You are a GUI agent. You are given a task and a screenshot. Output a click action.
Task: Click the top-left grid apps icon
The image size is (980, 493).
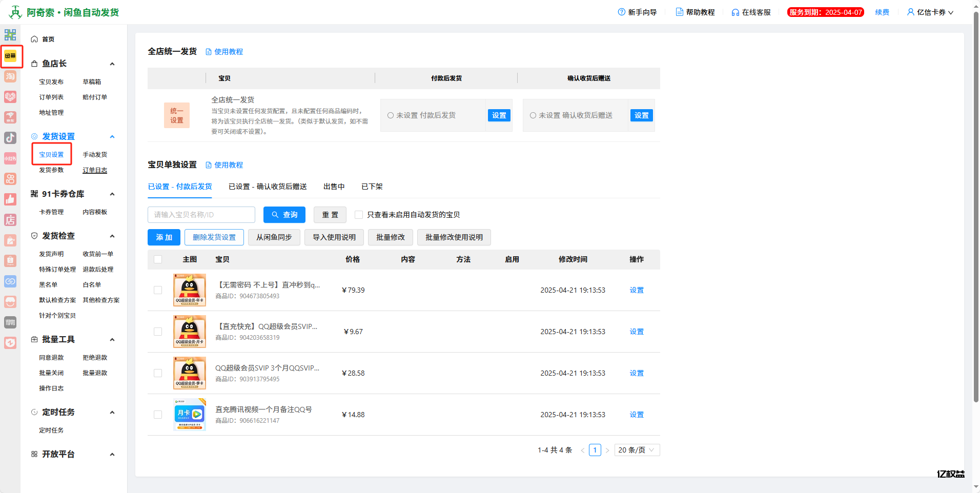pyautogui.click(x=10, y=35)
